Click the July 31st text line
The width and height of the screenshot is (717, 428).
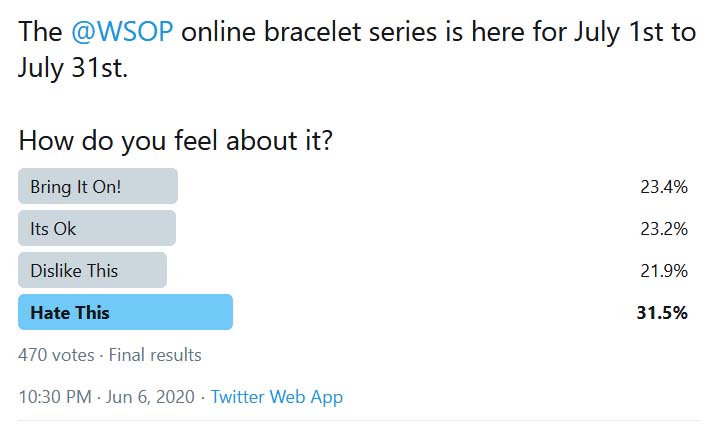73,69
